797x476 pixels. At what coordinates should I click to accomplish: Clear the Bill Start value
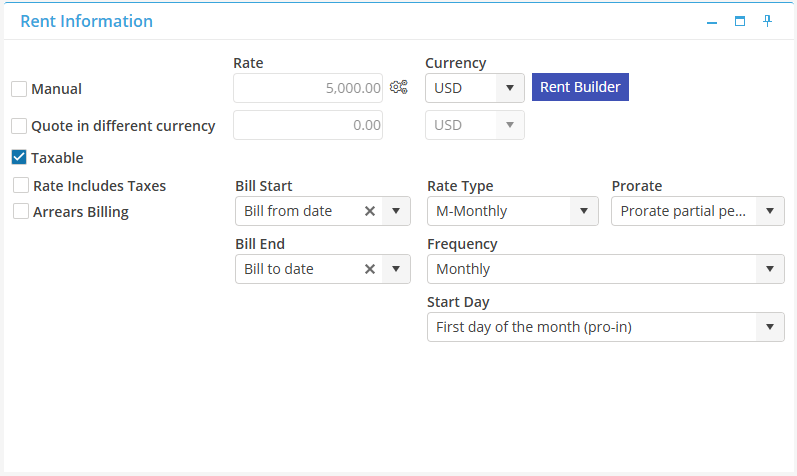(369, 211)
